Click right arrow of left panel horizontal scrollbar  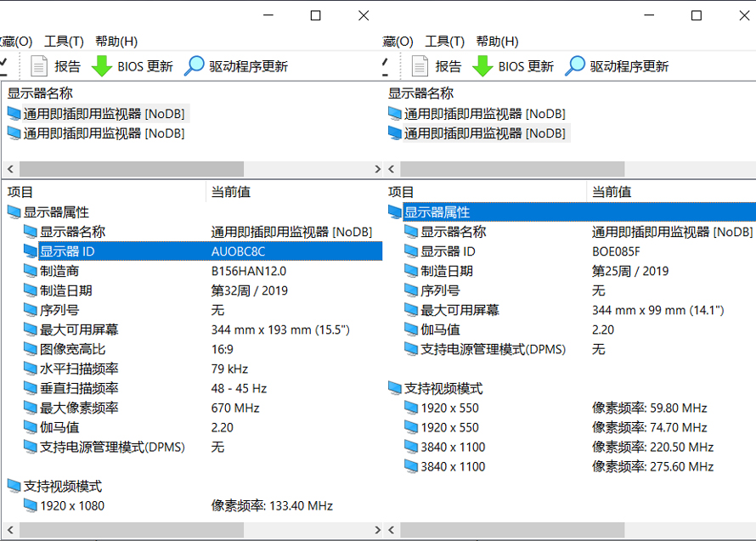pos(377,169)
